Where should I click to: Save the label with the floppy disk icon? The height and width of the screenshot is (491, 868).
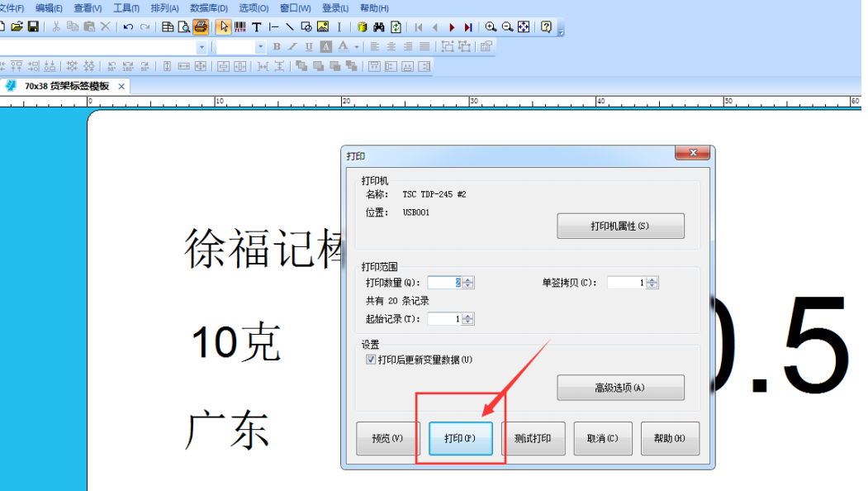tap(33, 26)
